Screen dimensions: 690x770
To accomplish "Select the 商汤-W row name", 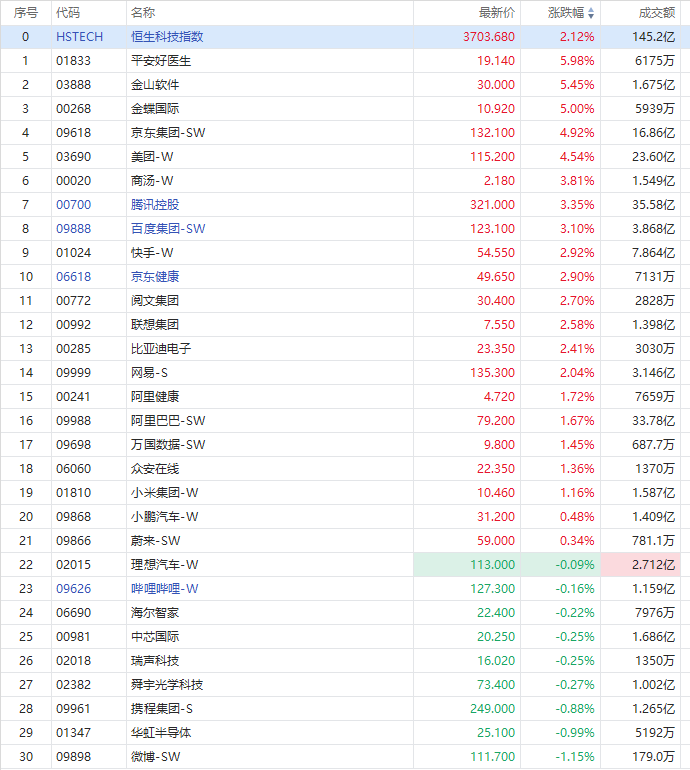I will coord(152,181).
